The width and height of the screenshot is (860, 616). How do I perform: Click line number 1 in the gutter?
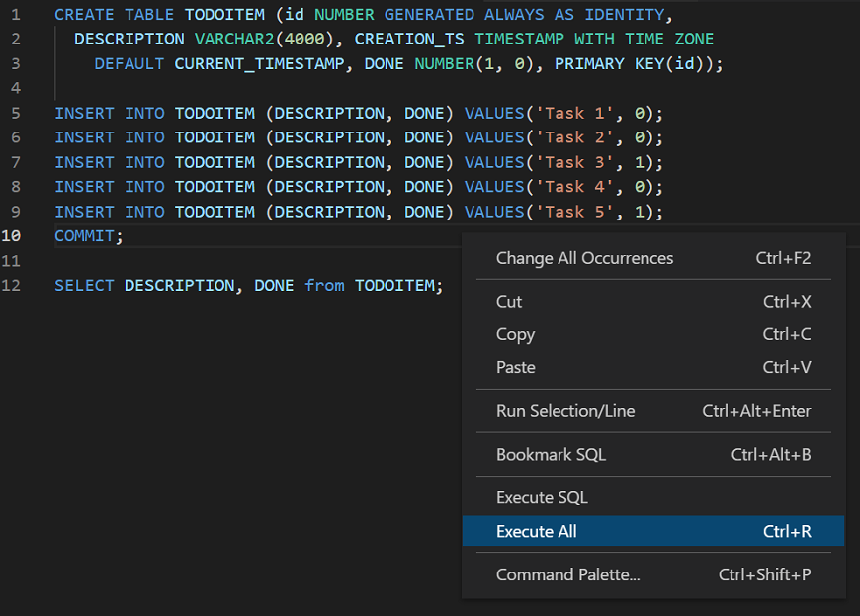(15, 15)
